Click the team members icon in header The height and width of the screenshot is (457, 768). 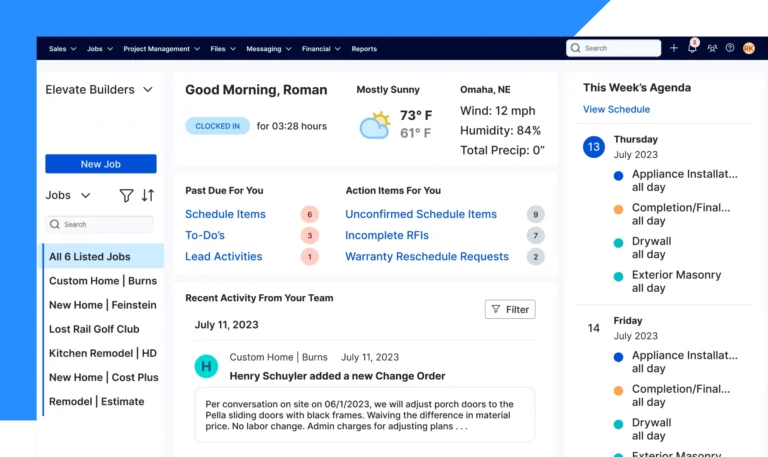click(712, 48)
